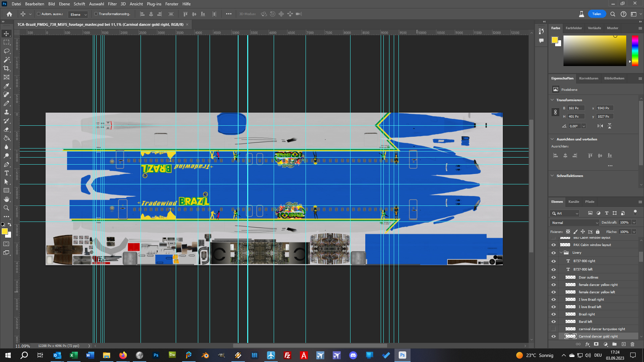Pick a hue on the hue strip
The height and width of the screenshot is (362, 644).
635,51
